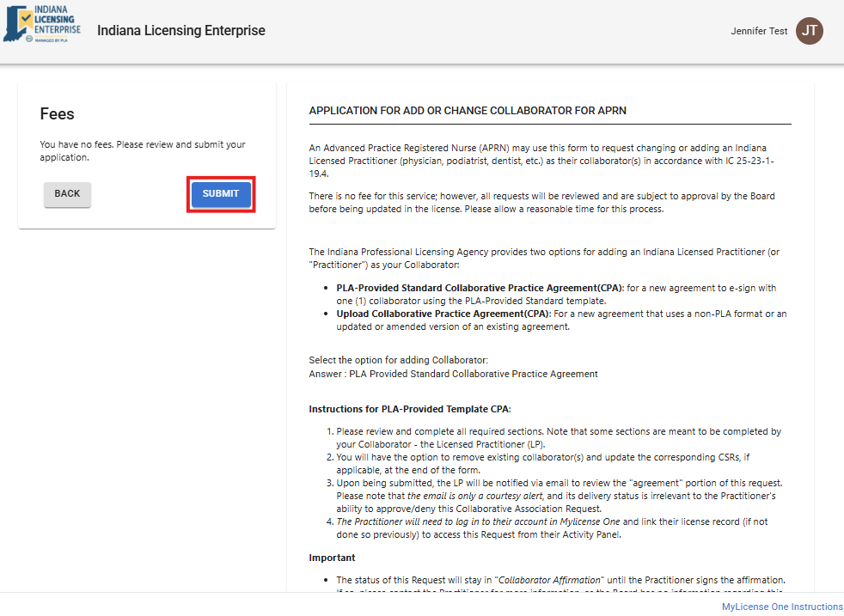
Task: Go back using the Back button
Action: tap(67, 194)
